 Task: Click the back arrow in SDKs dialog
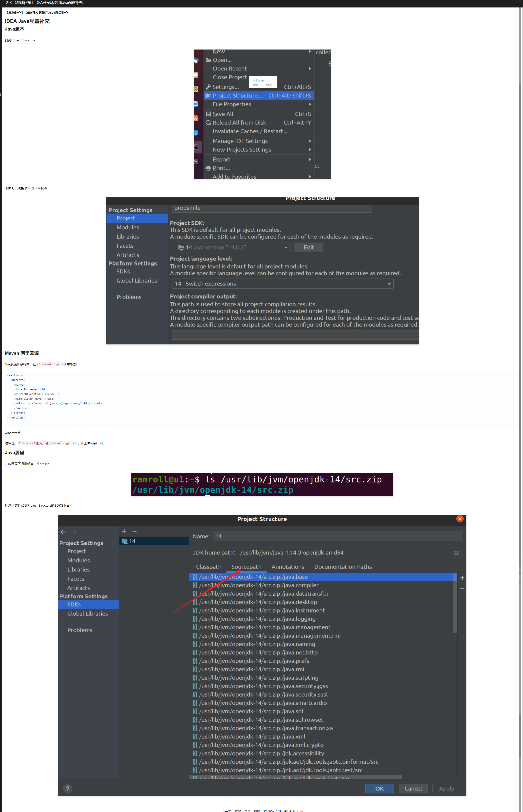coord(63,532)
